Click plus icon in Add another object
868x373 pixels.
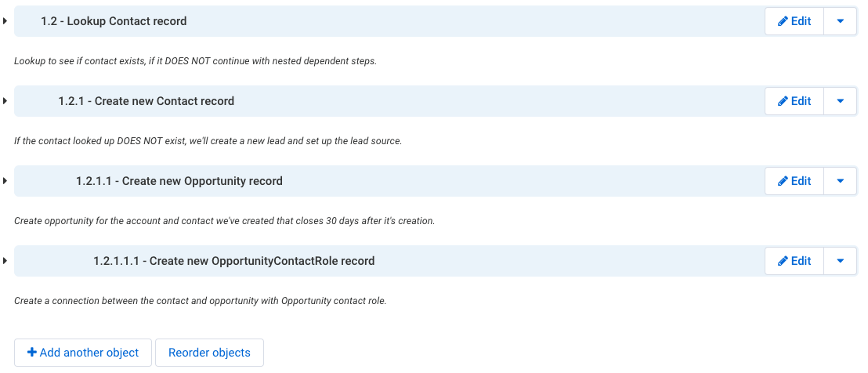(x=32, y=353)
